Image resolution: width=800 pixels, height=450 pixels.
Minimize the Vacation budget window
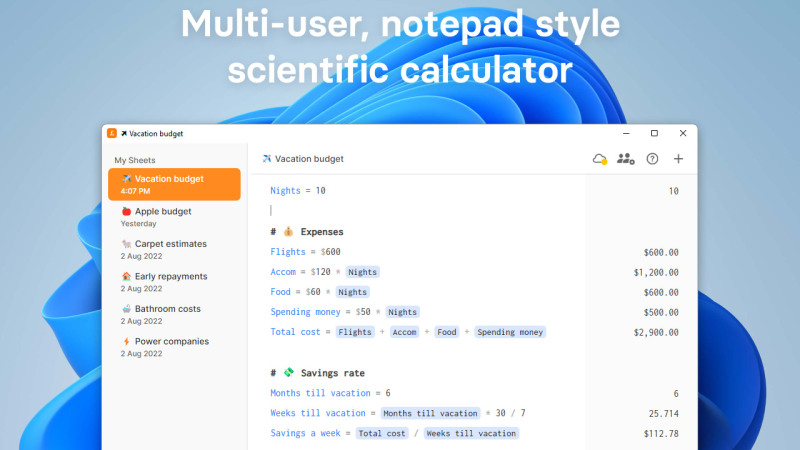tap(626, 133)
